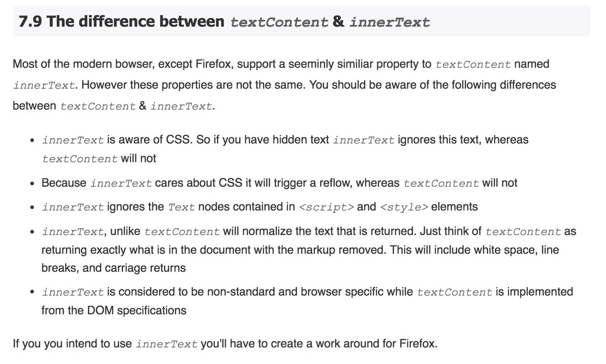The width and height of the screenshot is (606, 364).
Task: Click first bullet about innerText and CSS
Action: (x=285, y=148)
